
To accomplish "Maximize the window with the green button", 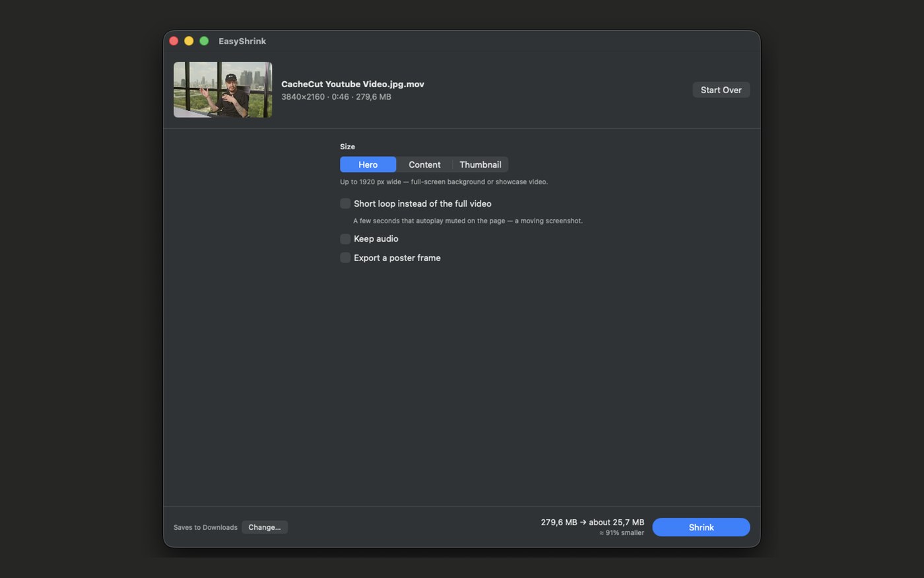I will (204, 41).
